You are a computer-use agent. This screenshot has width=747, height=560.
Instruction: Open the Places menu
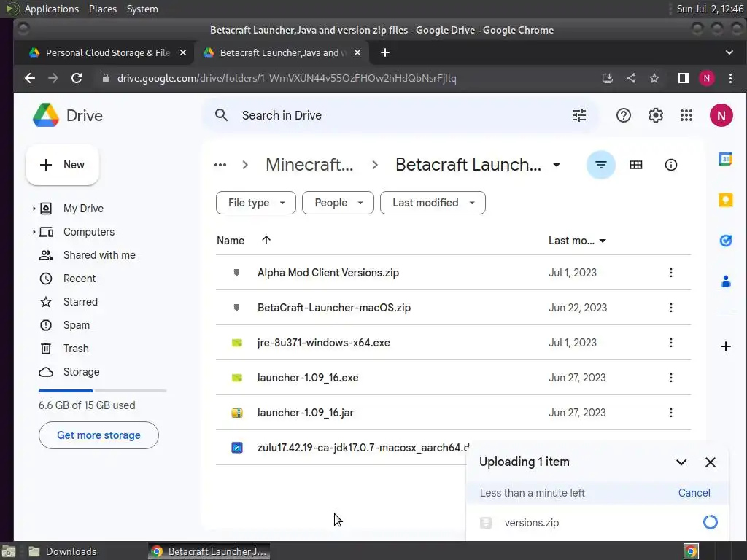pos(102,9)
